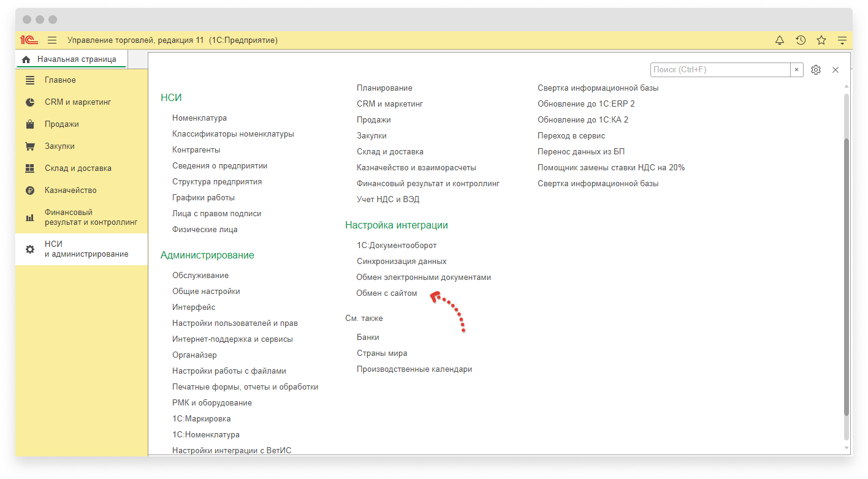Open favorites star icon
The width and height of the screenshot is (868, 479).
click(821, 40)
